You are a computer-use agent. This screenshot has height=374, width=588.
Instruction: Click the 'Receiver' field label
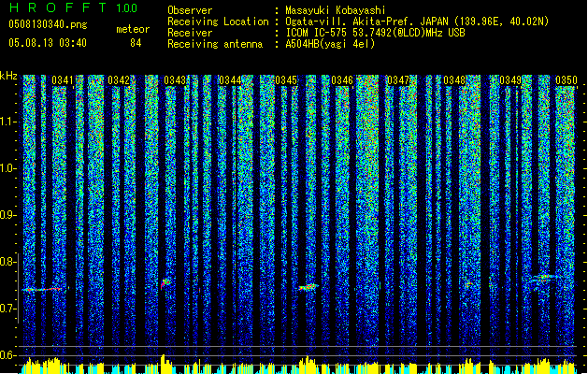click(x=190, y=33)
